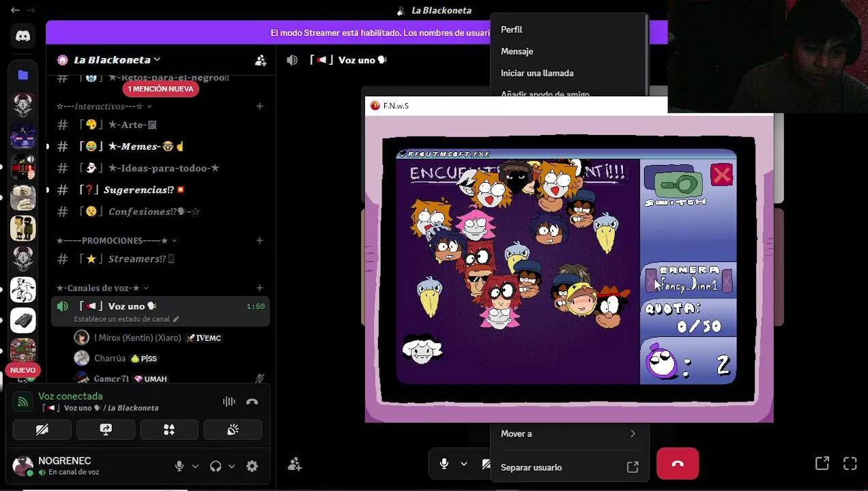Open Discord home direct messages icon

[x=23, y=36]
